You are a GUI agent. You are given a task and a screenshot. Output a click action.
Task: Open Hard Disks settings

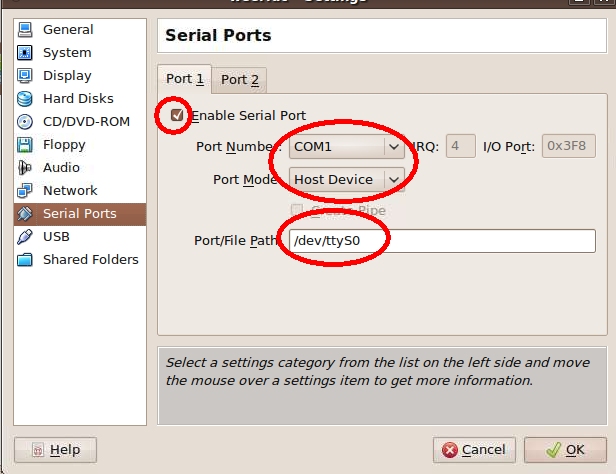[x=80, y=99]
